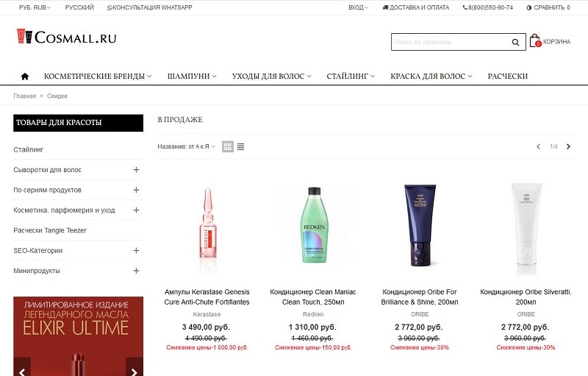
Task: Expand Сыворотки для волос category
Action: pos(136,170)
